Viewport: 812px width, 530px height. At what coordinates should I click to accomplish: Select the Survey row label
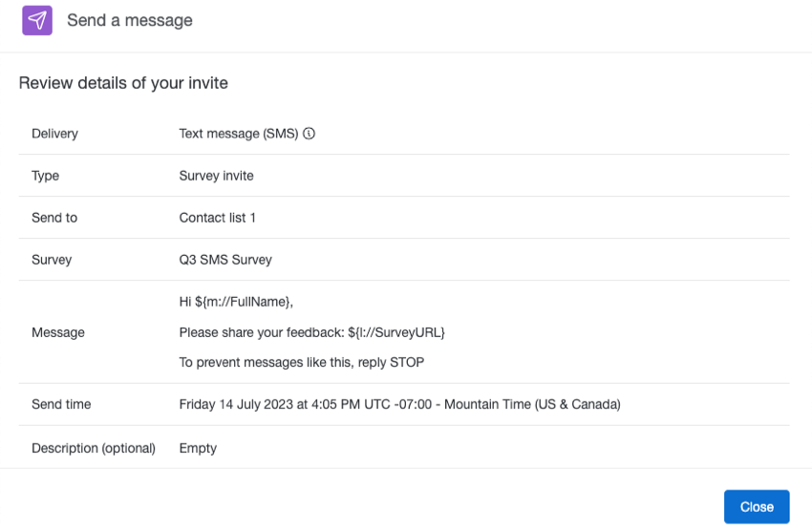[x=52, y=260]
